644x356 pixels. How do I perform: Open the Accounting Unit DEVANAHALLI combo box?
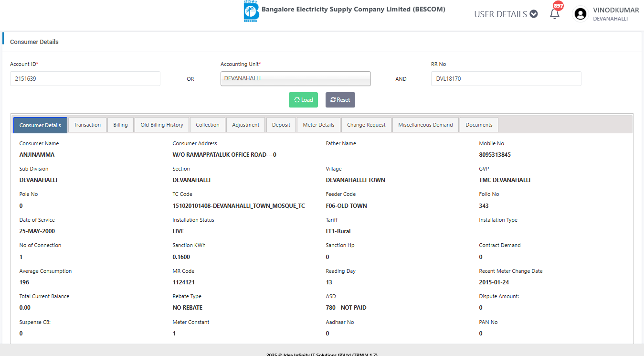(296, 78)
